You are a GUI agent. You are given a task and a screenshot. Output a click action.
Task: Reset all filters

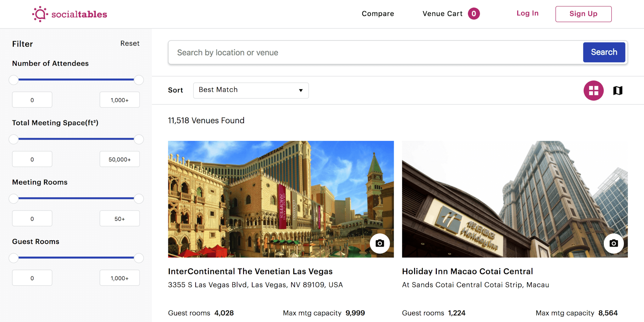pos(130,43)
